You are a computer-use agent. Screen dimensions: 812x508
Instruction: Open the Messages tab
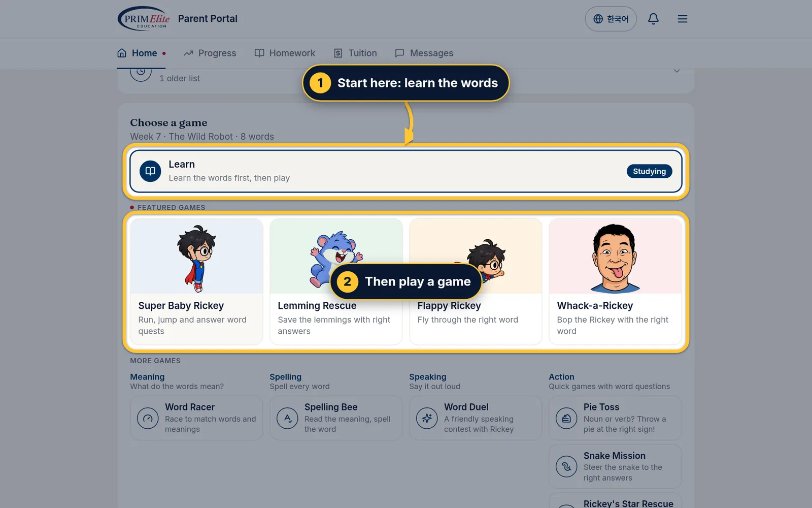pos(424,53)
